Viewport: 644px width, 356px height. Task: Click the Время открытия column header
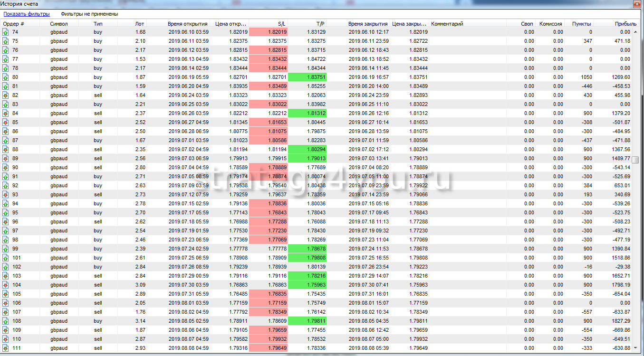(x=187, y=23)
